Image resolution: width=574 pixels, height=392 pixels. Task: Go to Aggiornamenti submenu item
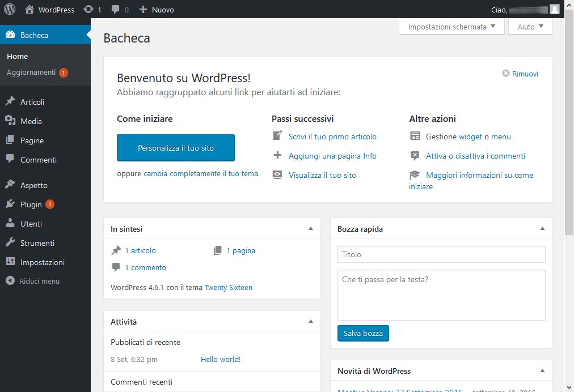tap(31, 73)
